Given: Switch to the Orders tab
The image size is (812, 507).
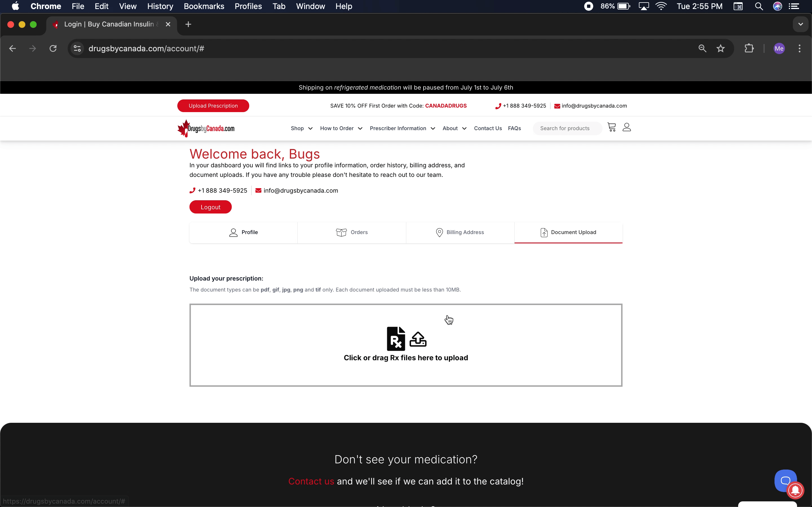Looking at the screenshot, I should click(352, 232).
